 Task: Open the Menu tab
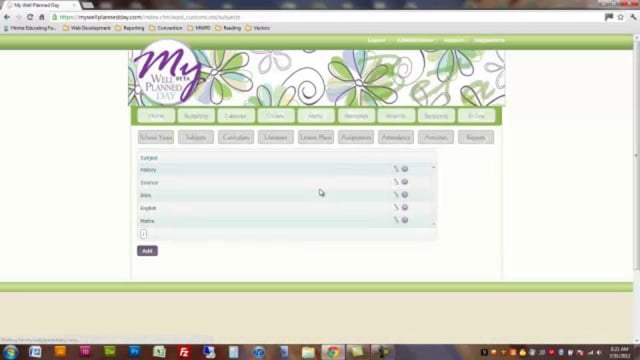[x=316, y=116]
